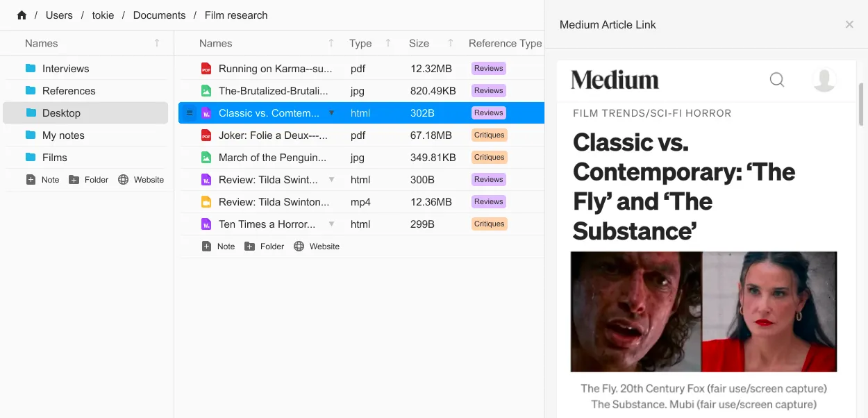This screenshot has height=418, width=868.
Task: Click folder icon next to Interviews
Action: coord(31,69)
